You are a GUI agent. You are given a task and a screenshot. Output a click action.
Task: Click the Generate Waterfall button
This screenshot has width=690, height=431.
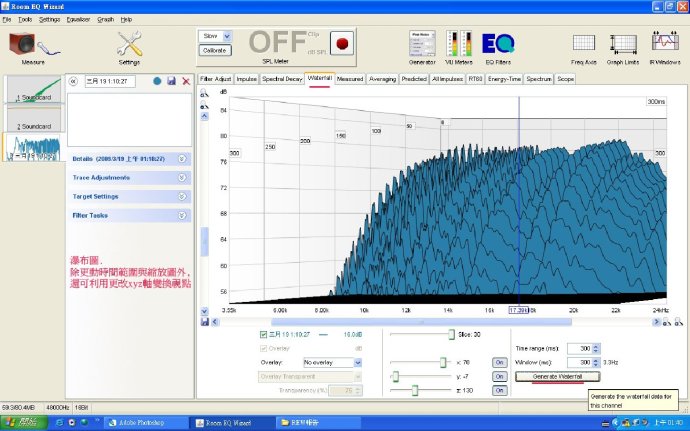[557, 376]
